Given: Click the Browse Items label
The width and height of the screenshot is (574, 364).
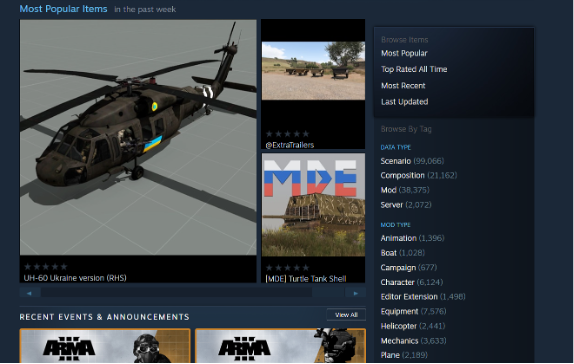Looking at the screenshot, I should tap(405, 40).
